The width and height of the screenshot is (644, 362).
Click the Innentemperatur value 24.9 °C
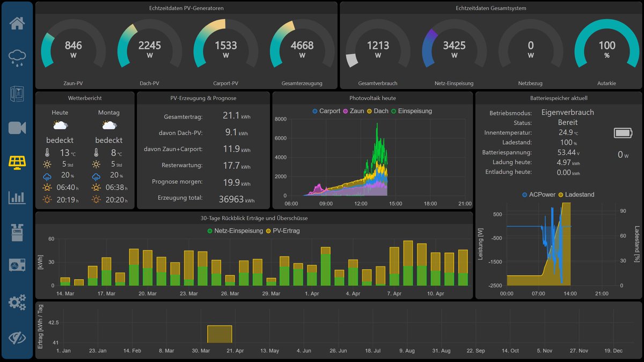coord(568,132)
